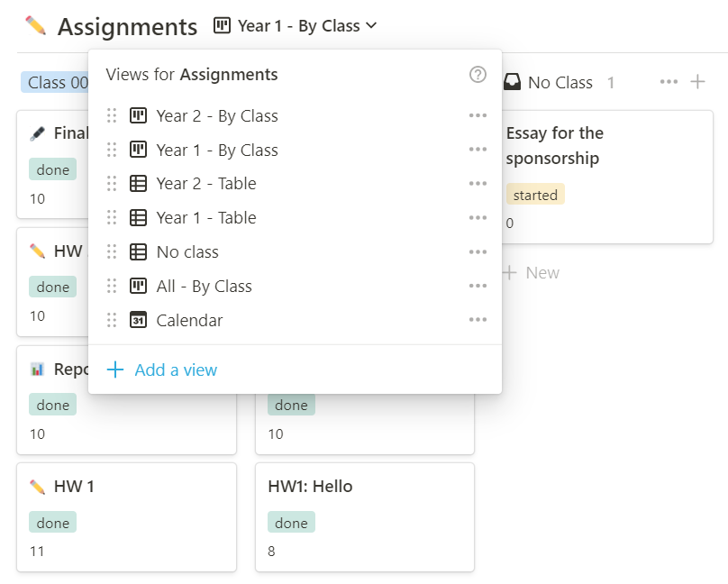
Task: Click drag handle beside Year 1 - Table
Action: (x=112, y=217)
